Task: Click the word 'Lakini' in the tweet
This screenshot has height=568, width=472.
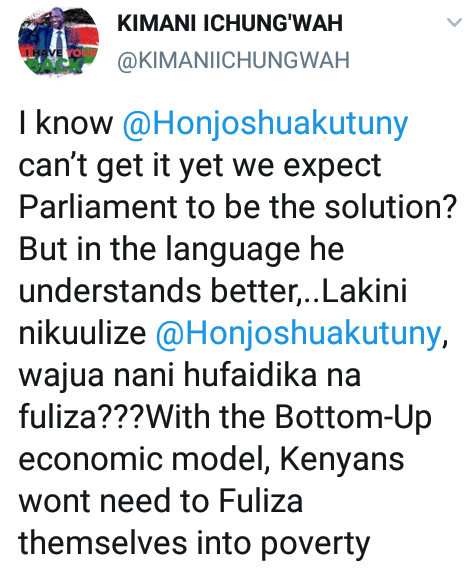Action: point(364,291)
